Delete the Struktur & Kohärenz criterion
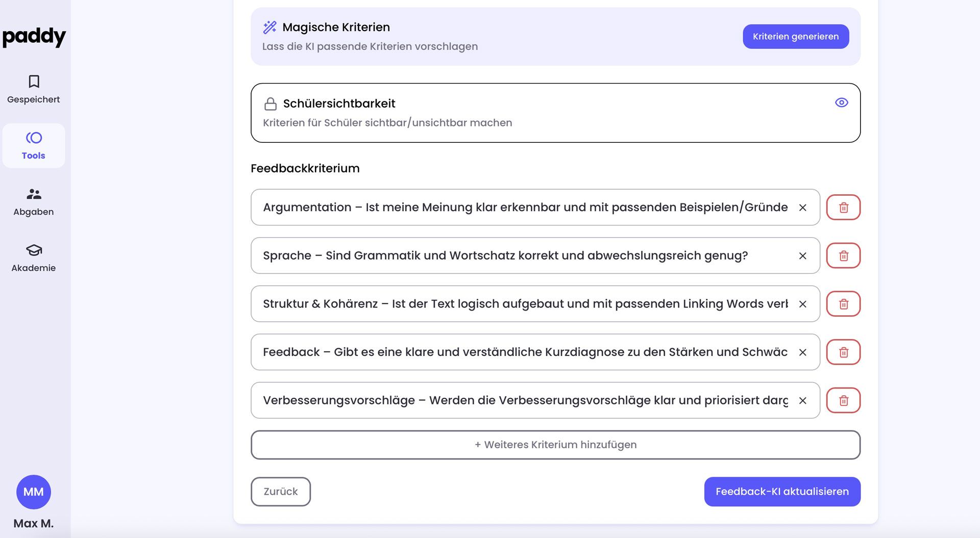The width and height of the screenshot is (980, 538). tap(844, 304)
